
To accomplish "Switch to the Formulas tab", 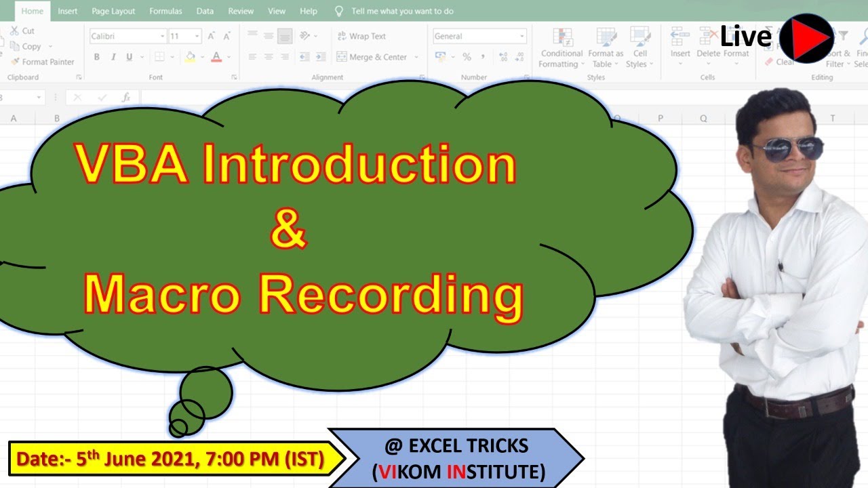I will 165,11.
